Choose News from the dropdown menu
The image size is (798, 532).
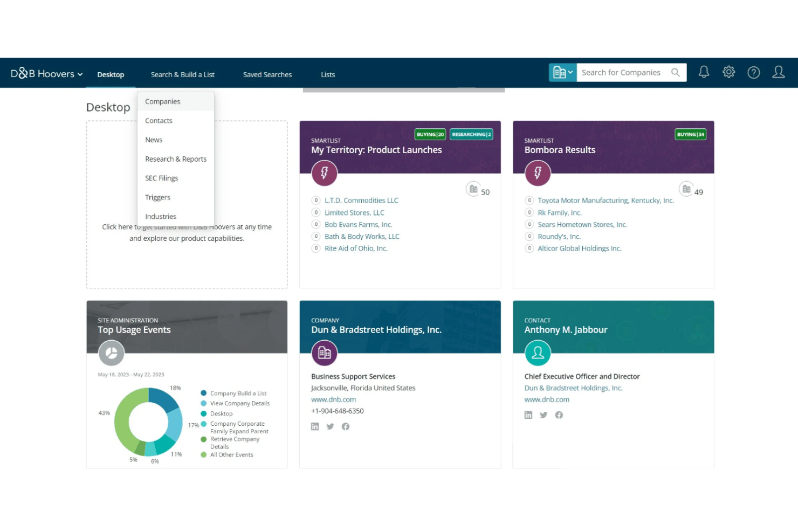click(176, 140)
